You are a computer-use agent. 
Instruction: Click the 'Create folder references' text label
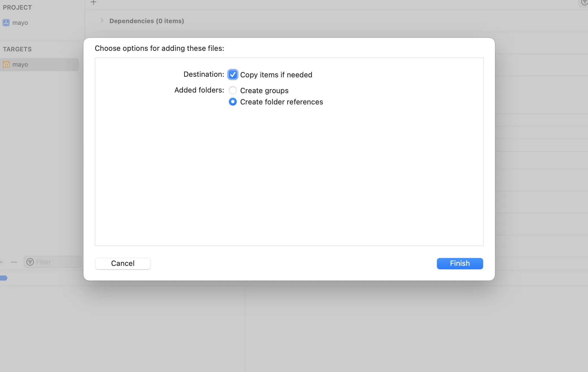tap(281, 102)
